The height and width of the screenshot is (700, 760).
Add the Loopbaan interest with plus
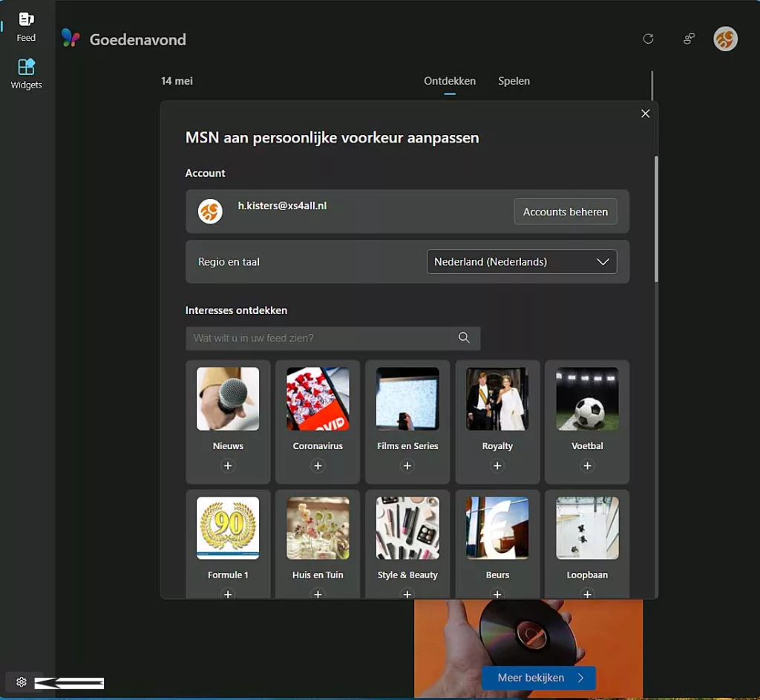click(x=587, y=594)
